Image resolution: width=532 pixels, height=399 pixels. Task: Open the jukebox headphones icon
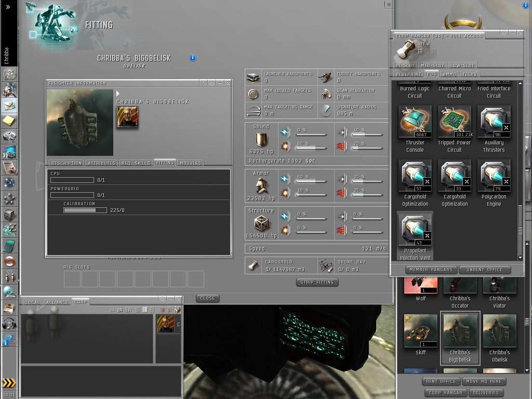(9, 324)
